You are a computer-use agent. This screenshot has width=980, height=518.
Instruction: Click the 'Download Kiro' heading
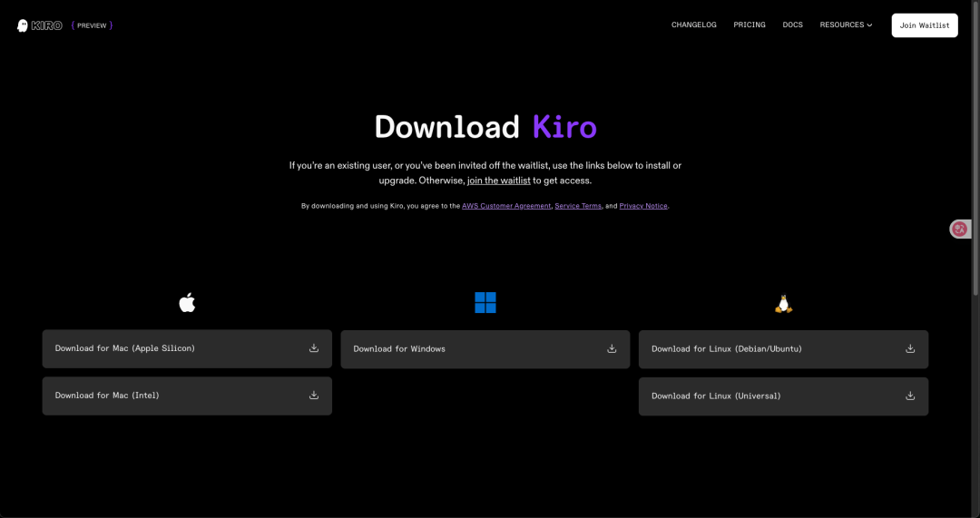(485, 127)
